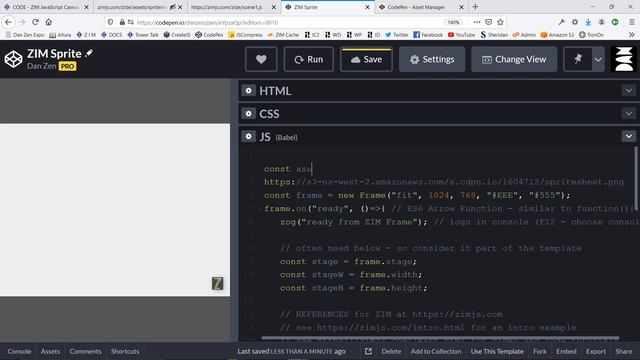
Task: Open browser downloads arrow icon
Action: 588,22
